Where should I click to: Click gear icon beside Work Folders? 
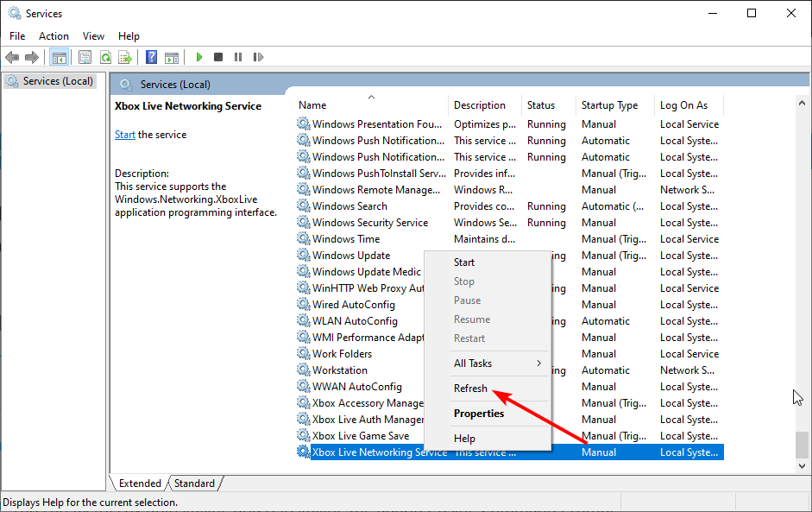[304, 353]
